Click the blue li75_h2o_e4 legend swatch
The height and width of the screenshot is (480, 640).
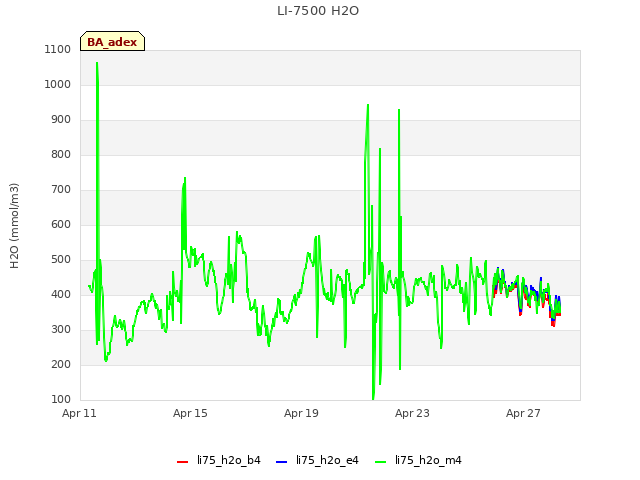click(282, 462)
